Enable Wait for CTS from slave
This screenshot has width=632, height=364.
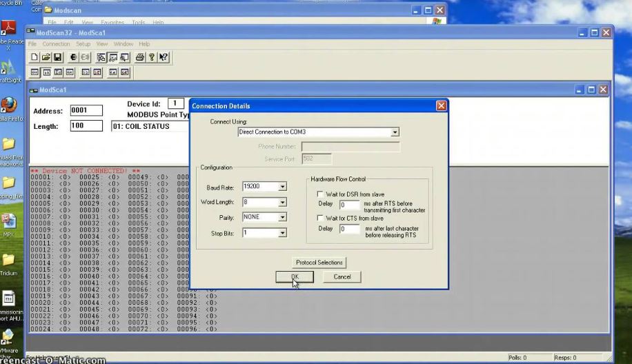[x=320, y=218]
